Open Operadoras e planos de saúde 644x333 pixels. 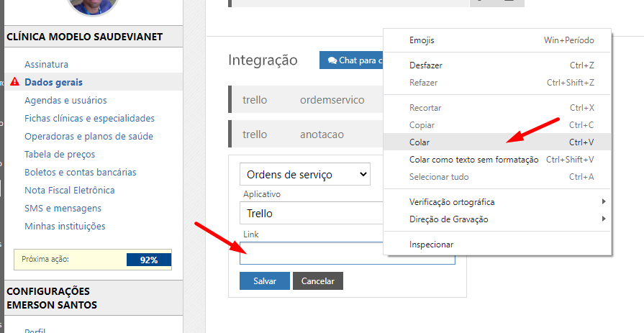pyautogui.click(x=89, y=136)
